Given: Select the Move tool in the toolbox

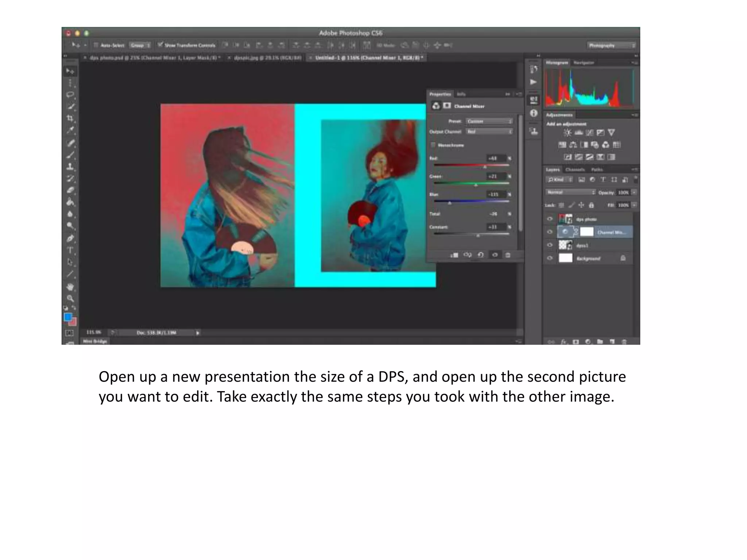Looking at the screenshot, I should (x=70, y=71).
